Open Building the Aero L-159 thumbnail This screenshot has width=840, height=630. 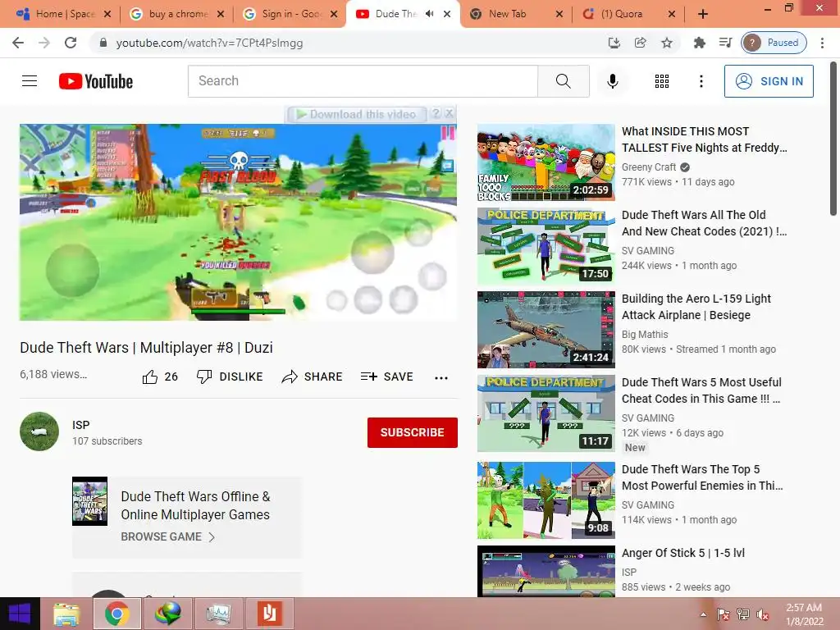[x=546, y=330]
